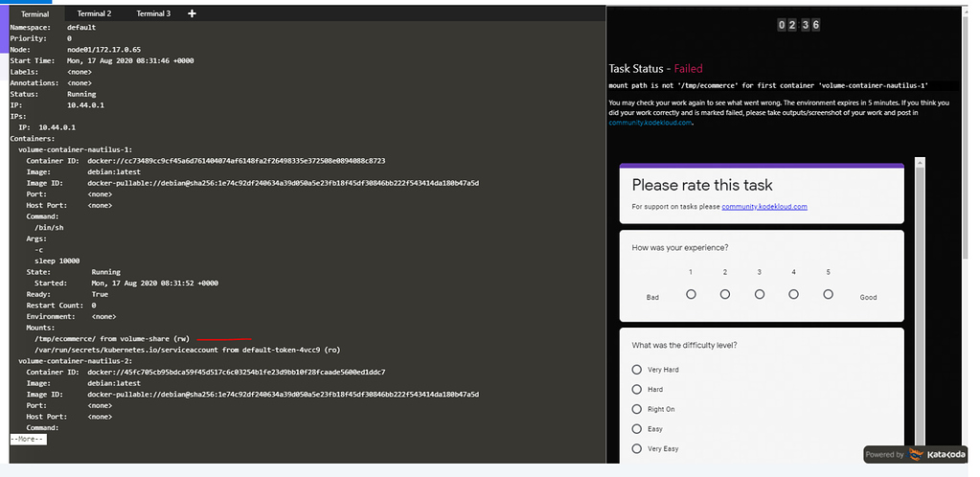
Task: Rate experience as 2
Action: 725,294
